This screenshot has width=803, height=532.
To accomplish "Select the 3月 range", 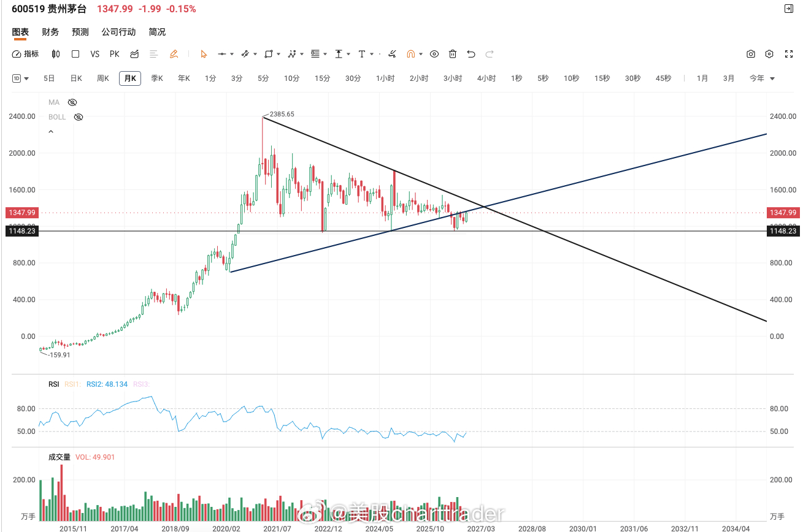I will [729, 78].
